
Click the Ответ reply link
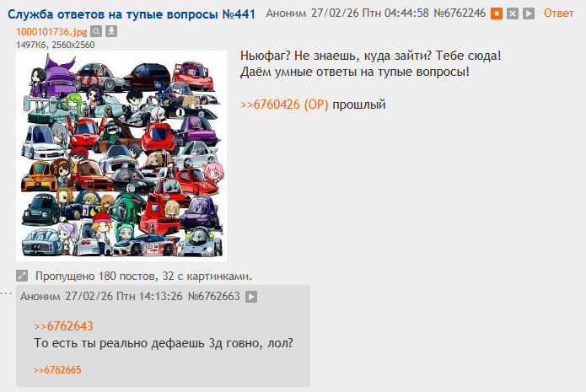pos(558,13)
